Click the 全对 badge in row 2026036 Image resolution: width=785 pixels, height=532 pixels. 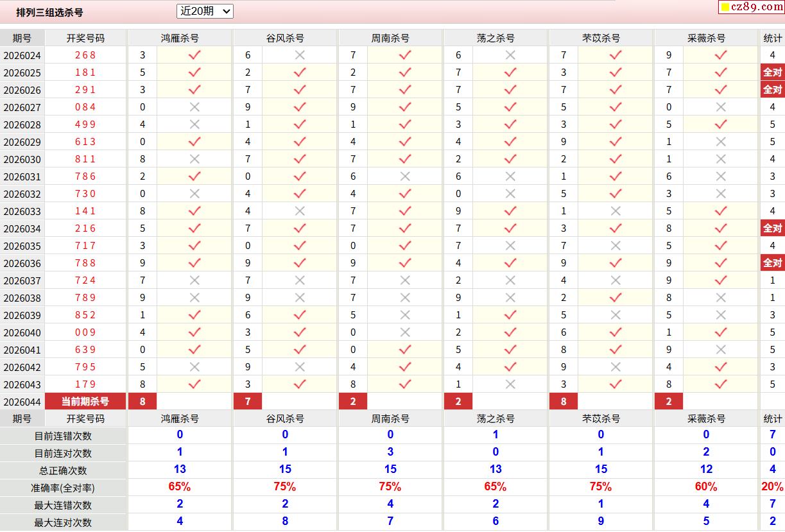772,263
